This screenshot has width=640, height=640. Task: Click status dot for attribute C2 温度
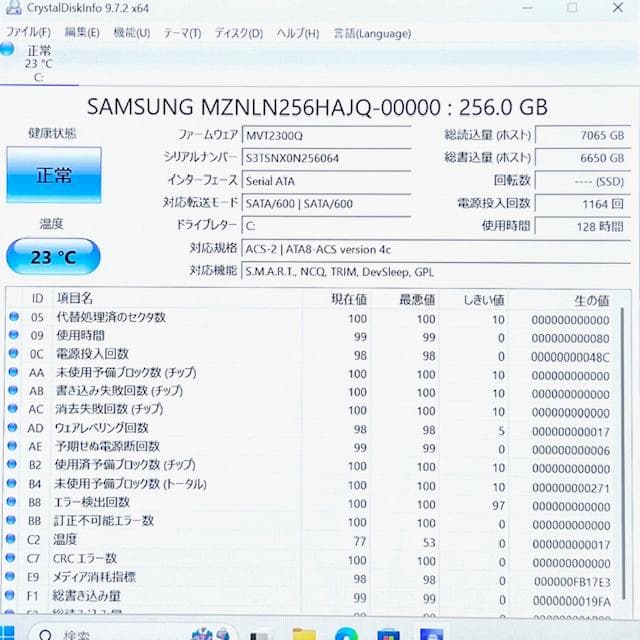10,539
